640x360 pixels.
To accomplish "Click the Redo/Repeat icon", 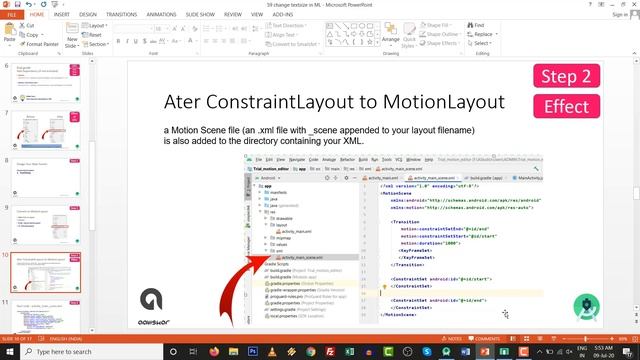I will point(43,4).
